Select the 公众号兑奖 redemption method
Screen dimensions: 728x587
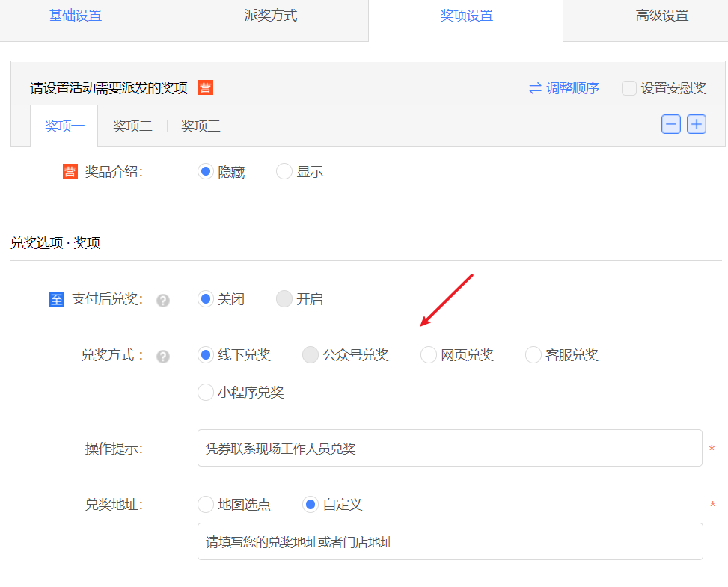pos(311,355)
